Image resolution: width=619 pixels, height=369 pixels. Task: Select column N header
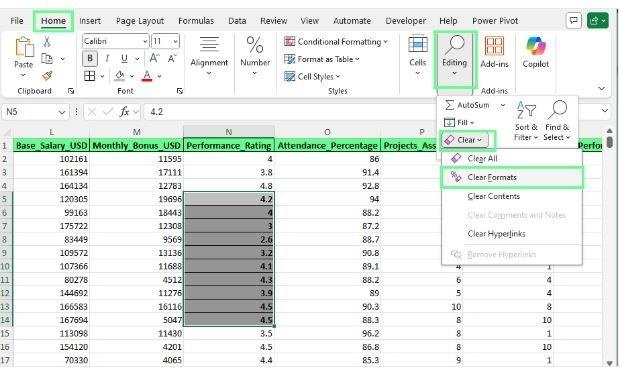[229, 132]
